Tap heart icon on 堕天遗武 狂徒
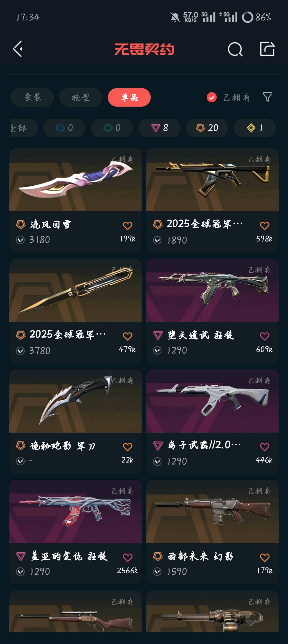288x644 pixels. [265, 336]
